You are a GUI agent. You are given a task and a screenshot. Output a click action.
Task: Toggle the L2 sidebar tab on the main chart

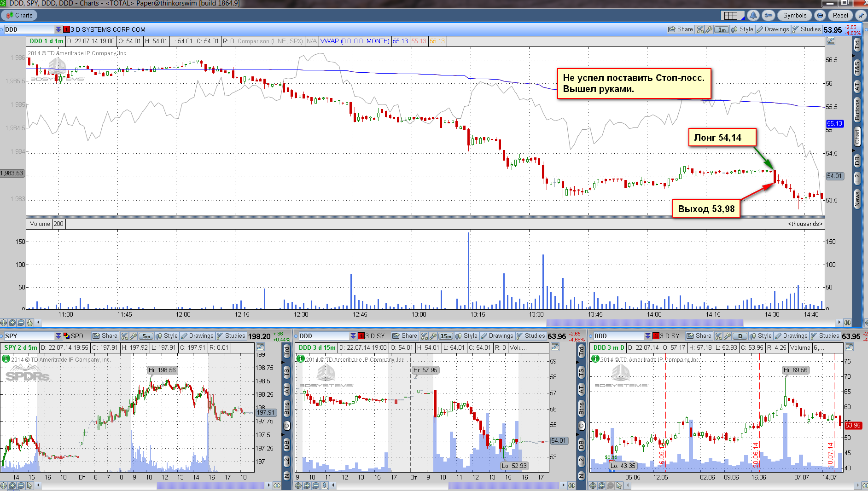point(857,179)
